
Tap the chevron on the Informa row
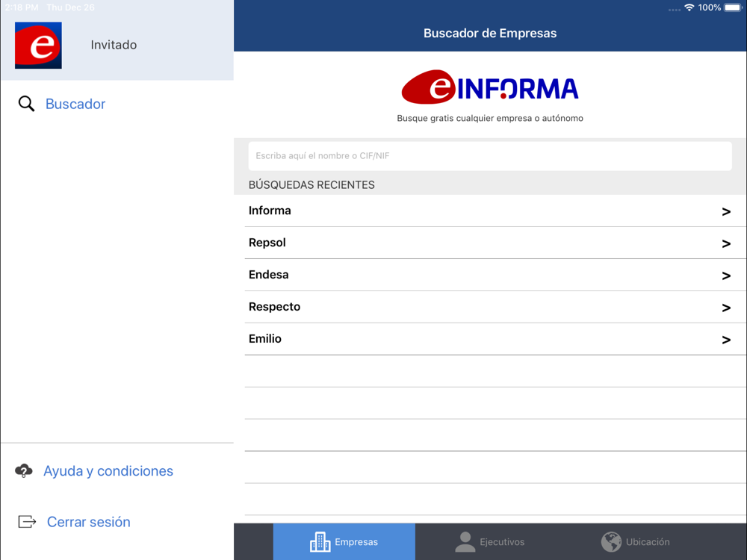click(726, 212)
